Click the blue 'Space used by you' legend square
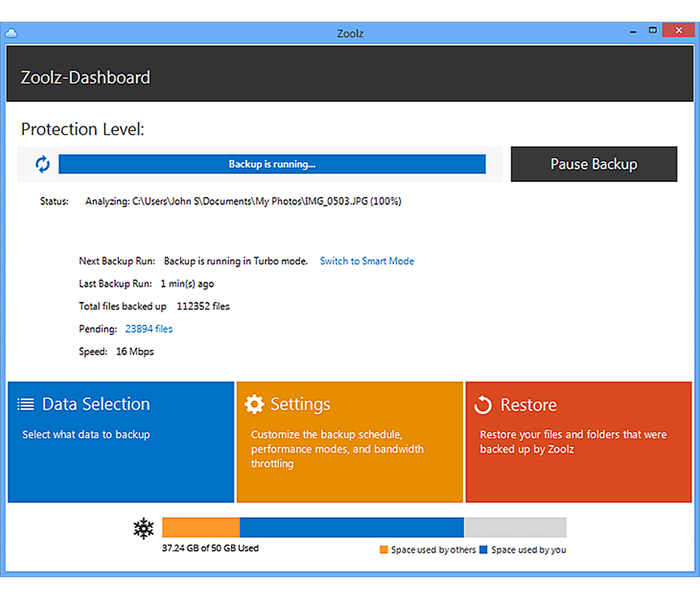Viewport: 700px width, 599px height. (x=483, y=549)
